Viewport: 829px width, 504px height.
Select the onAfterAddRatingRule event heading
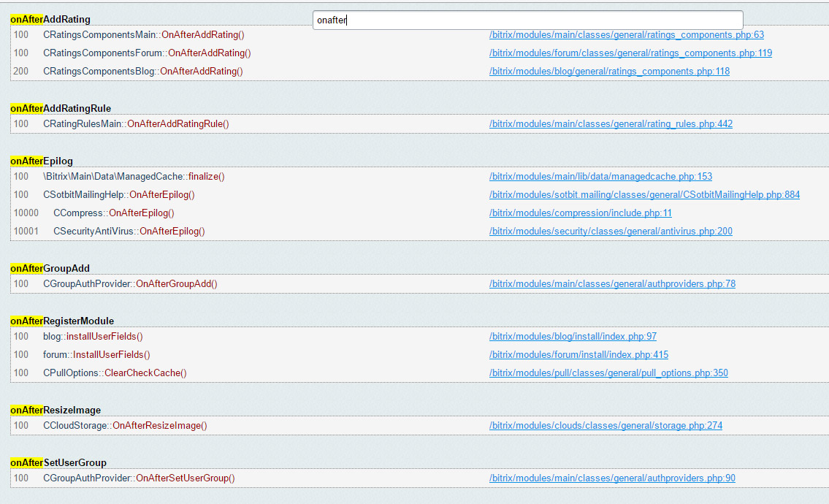tap(61, 108)
